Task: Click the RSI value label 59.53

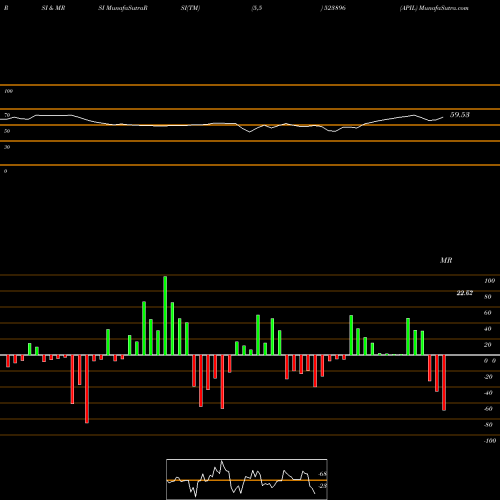Action: pyautogui.click(x=460, y=115)
